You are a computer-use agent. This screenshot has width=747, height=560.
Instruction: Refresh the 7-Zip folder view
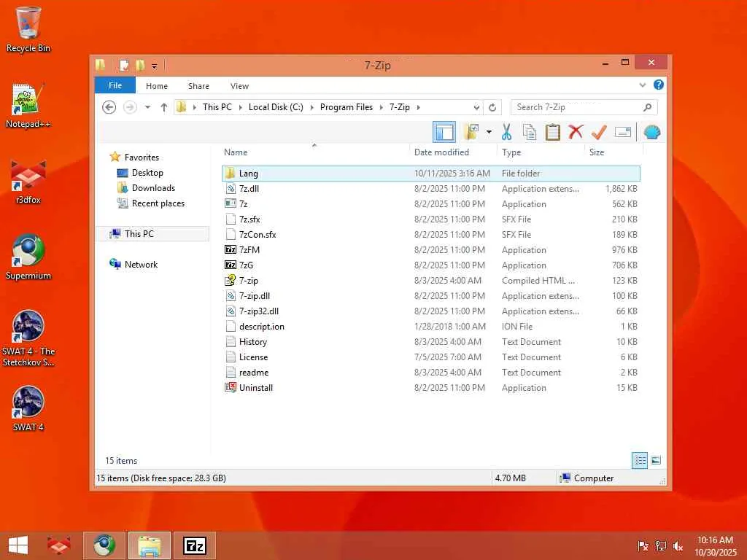pos(492,107)
